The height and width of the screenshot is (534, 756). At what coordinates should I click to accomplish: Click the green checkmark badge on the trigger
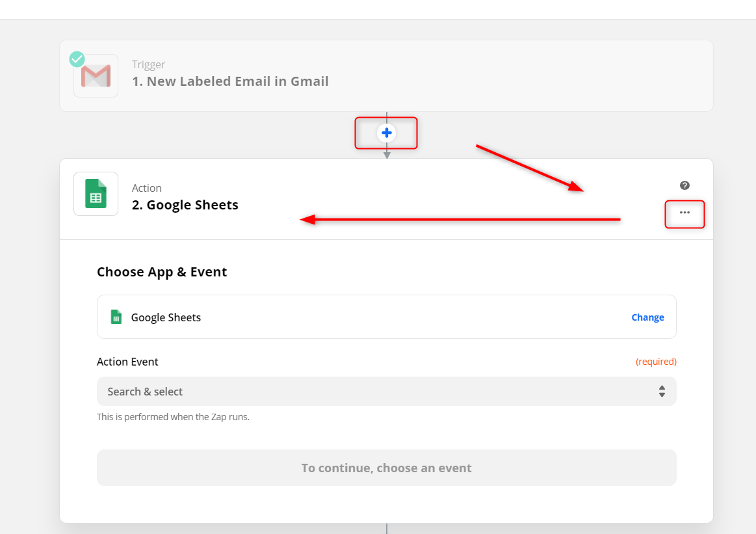point(77,59)
